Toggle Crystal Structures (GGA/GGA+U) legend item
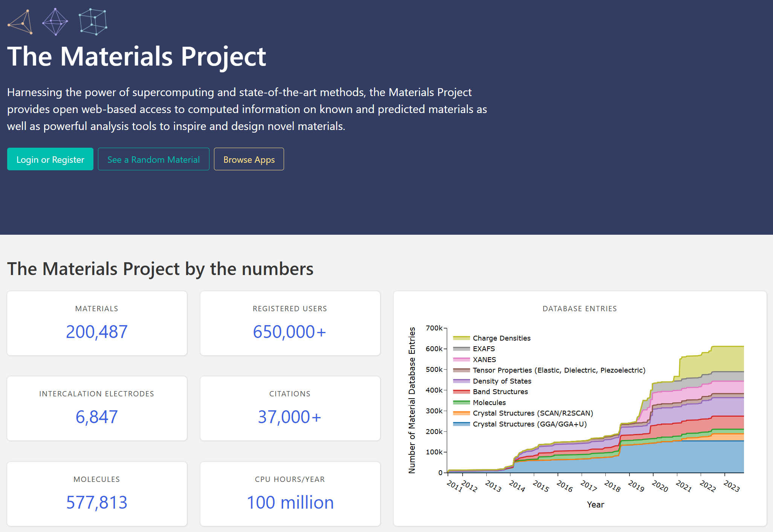 (x=529, y=424)
